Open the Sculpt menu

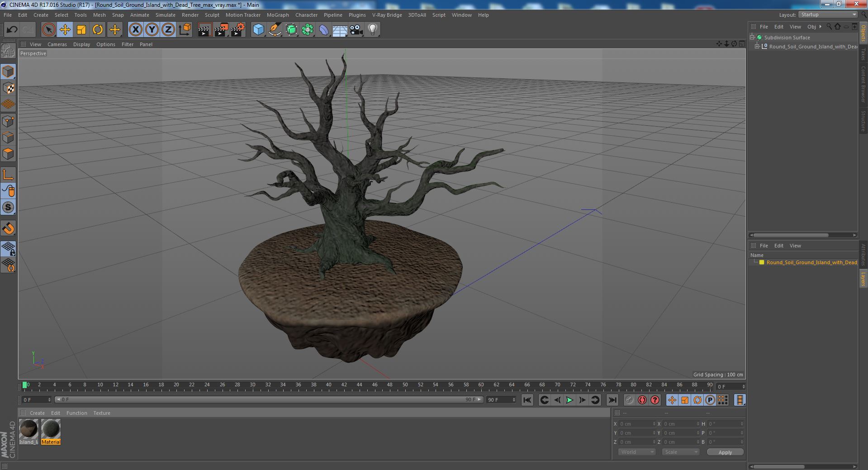coord(212,15)
